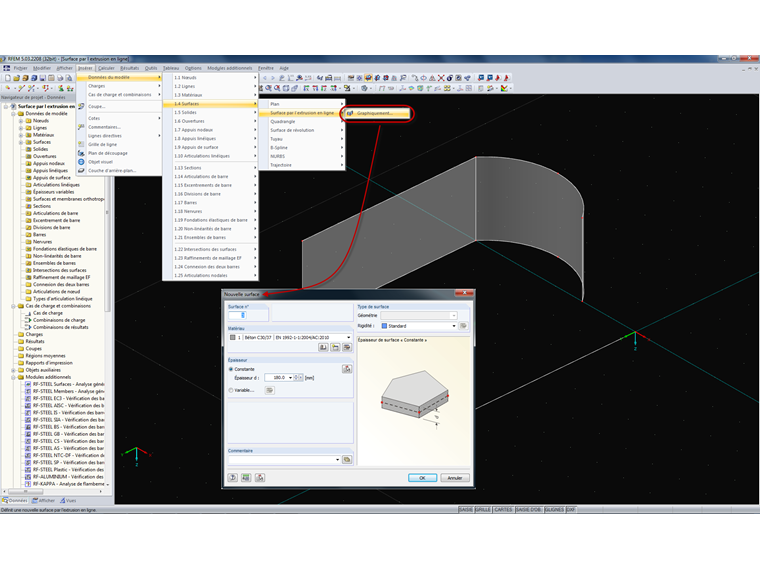Select the Variable thickness radio button

(x=231, y=390)
